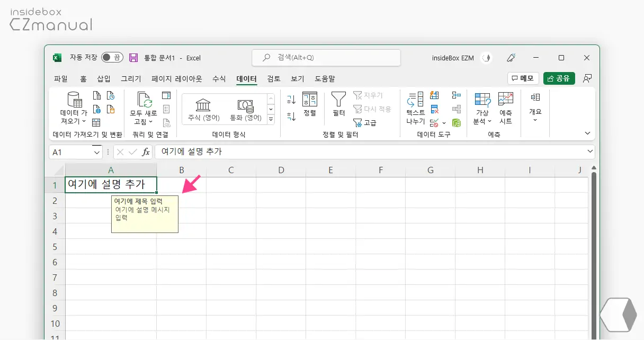The image size is (644, 340).
Task: Click the Data Validation icon
Action: pyautogui.click(x=433, y=123)
